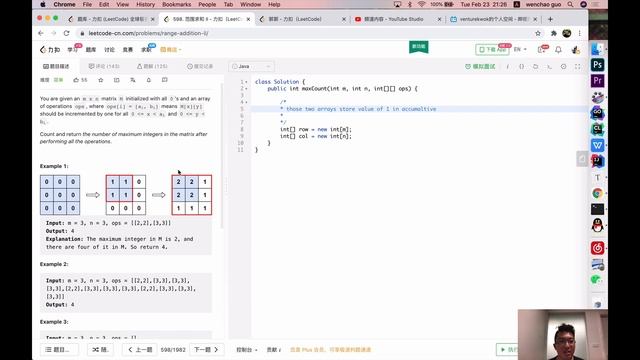Open the Terminal app in the dock
Image resolution: width=640 pixels, height=360 pixels.
tap(598, 209)
